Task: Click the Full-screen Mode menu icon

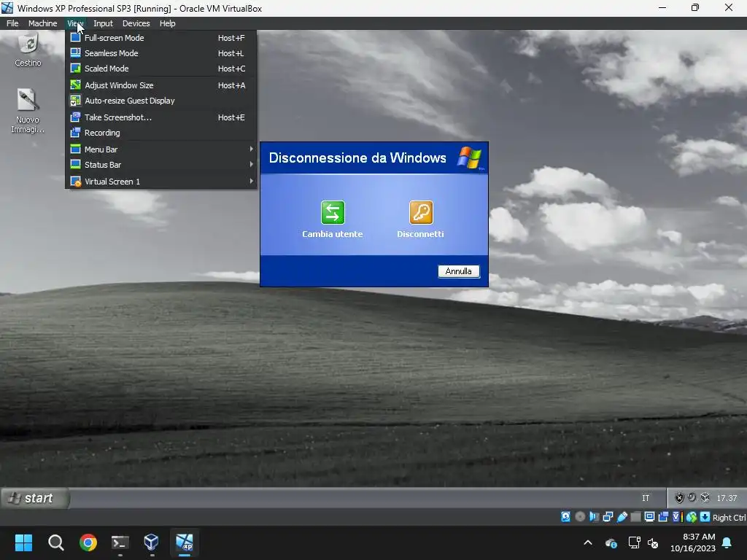Action: click(x=75, y=38)
